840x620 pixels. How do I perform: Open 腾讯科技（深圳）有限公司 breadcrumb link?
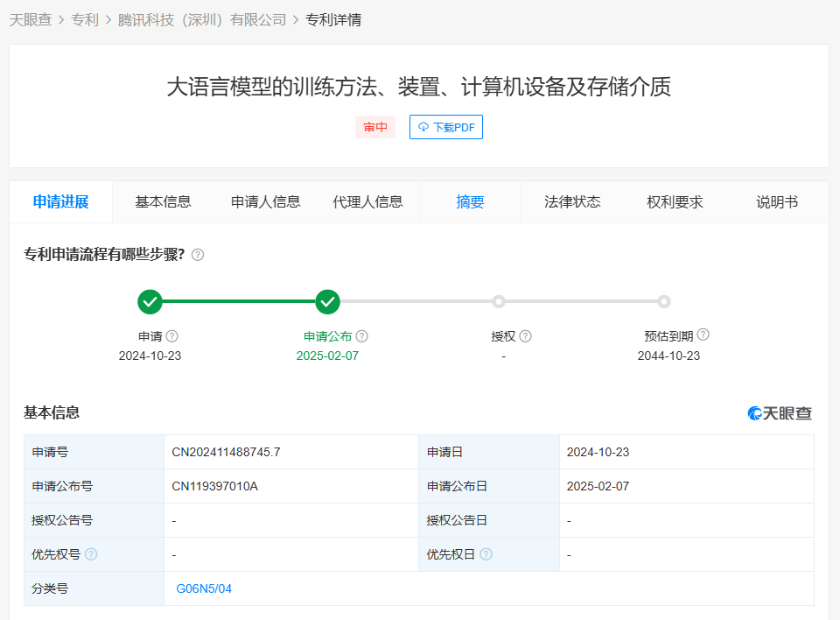click(202, 20)
